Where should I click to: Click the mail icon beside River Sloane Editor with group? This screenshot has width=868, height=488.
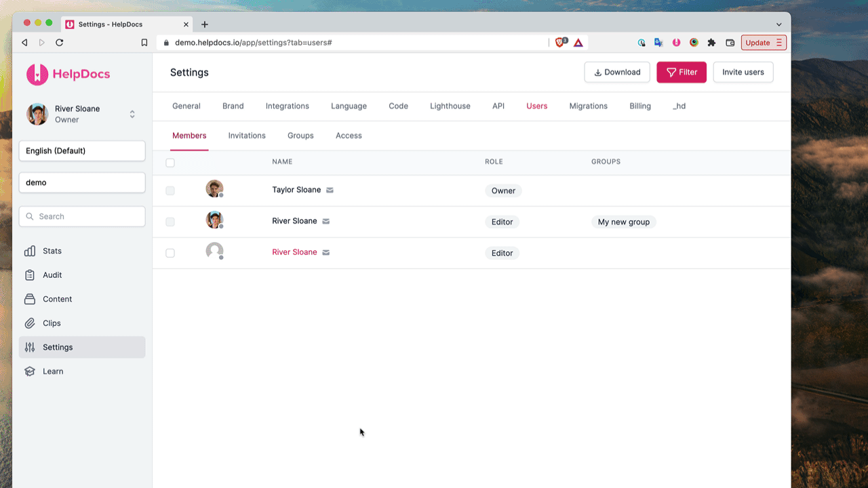click(325, 222)
